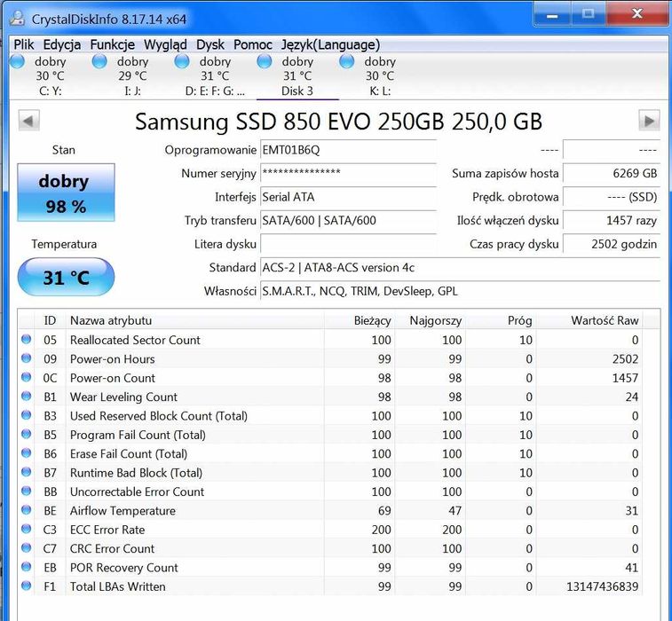Click the raw value 13147436839
Image resolution: width=672 pixels, height=621 pixels.
(602, 586)
